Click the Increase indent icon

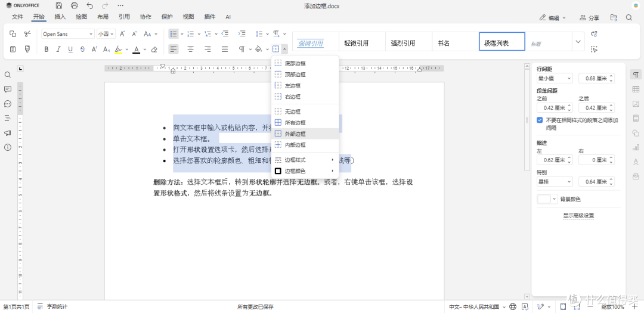point(242,33)
